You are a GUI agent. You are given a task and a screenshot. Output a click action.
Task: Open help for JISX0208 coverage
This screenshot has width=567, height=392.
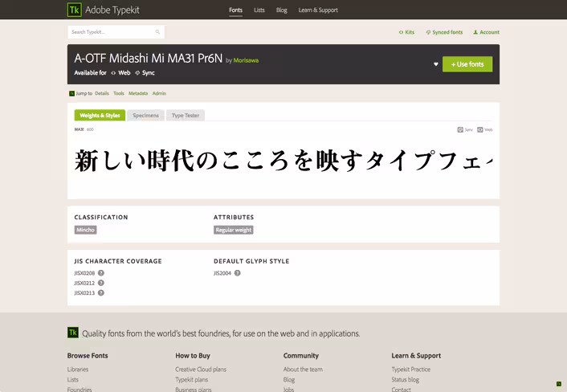click(101, 273)
